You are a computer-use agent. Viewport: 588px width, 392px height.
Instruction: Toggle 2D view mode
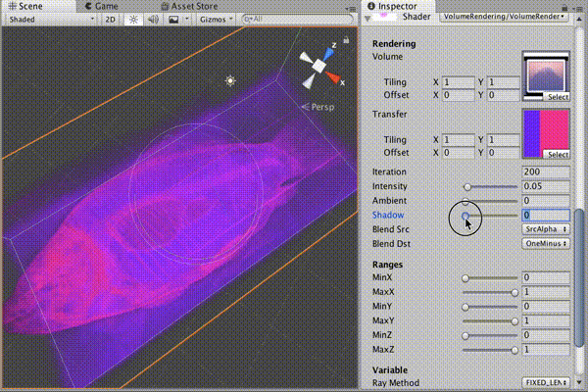click(110, 20)
